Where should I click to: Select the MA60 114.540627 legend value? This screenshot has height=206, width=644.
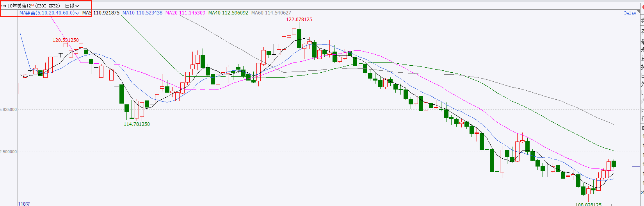pos(271,13)
